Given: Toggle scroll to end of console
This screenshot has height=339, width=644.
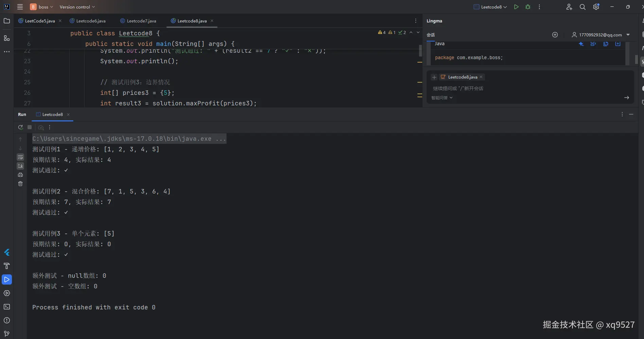Looking at the screenshot, I should [x=20, y=166].
